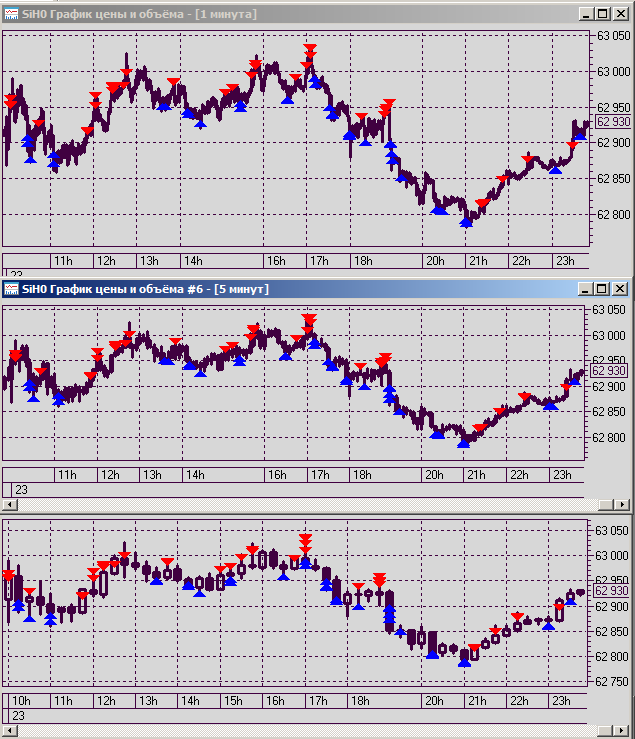
Task: Click the 21h time label in the 5 минут line chart
Action: (476, 475)
